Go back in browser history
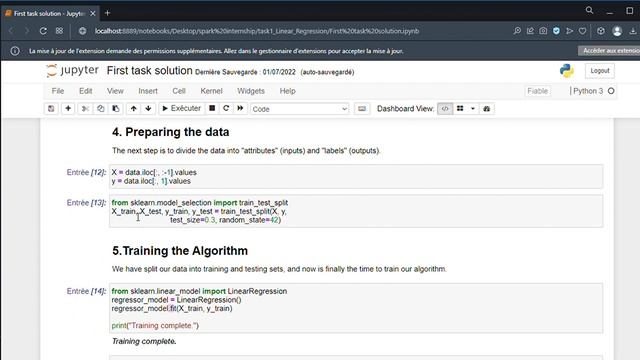This screenshot has height=360, width=640. point(11,31)
